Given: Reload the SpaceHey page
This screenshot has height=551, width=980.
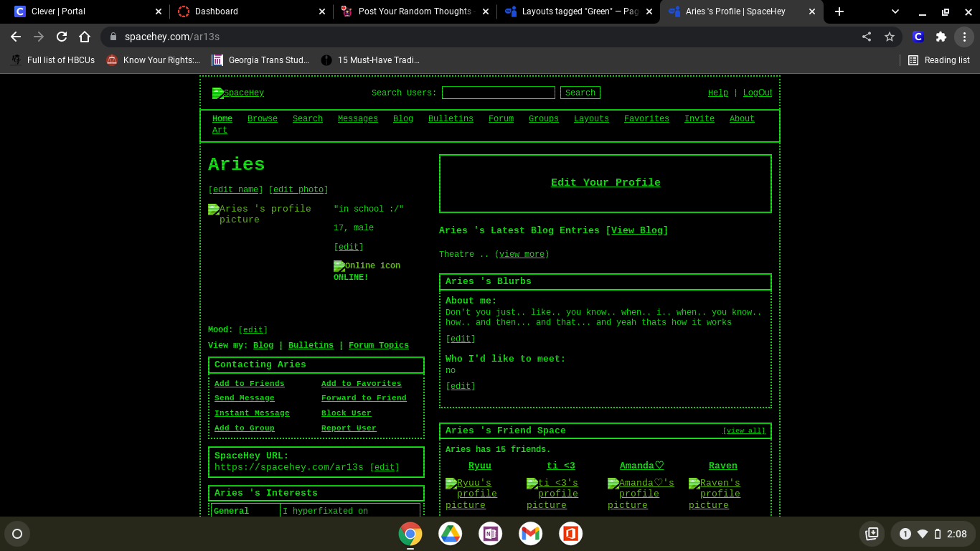Looking at the screenshot, I should point(62,37).
